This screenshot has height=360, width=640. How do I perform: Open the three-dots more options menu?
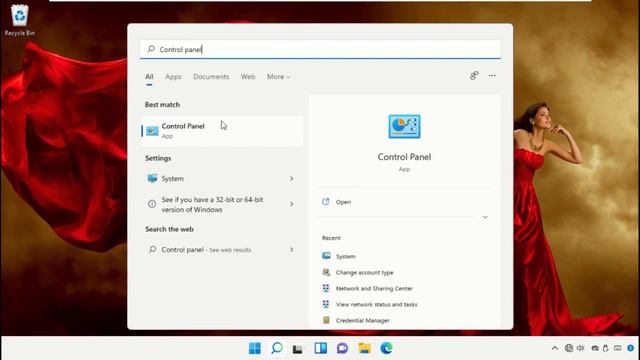click(492, 76)
